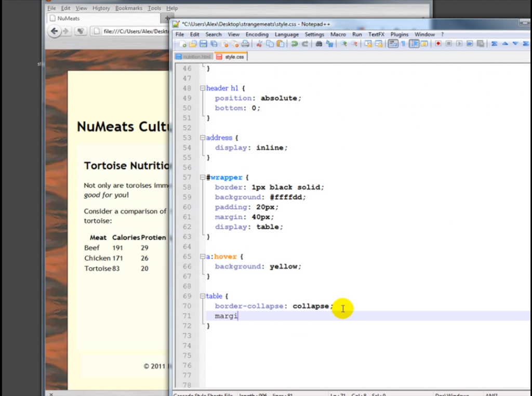Switch to the nutrition.html tab
Viewport: 532px width, 396px height.
pyautogui.click(x=193, y=57)
